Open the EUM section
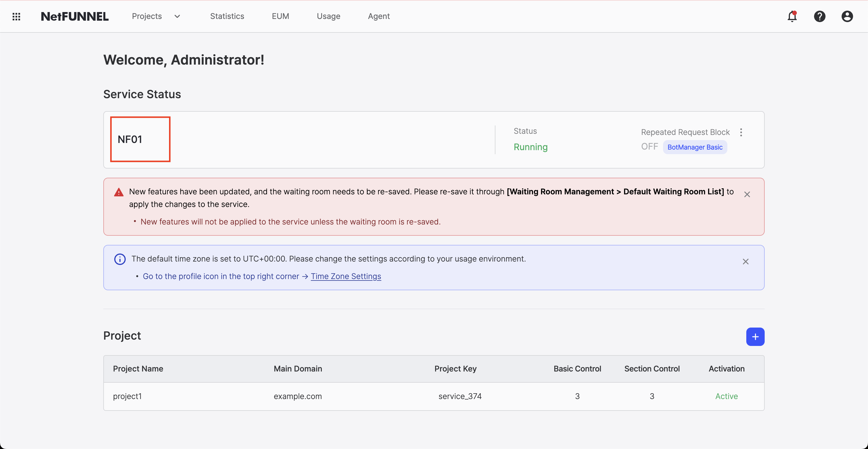868x449 pixels. click(280, 16)
